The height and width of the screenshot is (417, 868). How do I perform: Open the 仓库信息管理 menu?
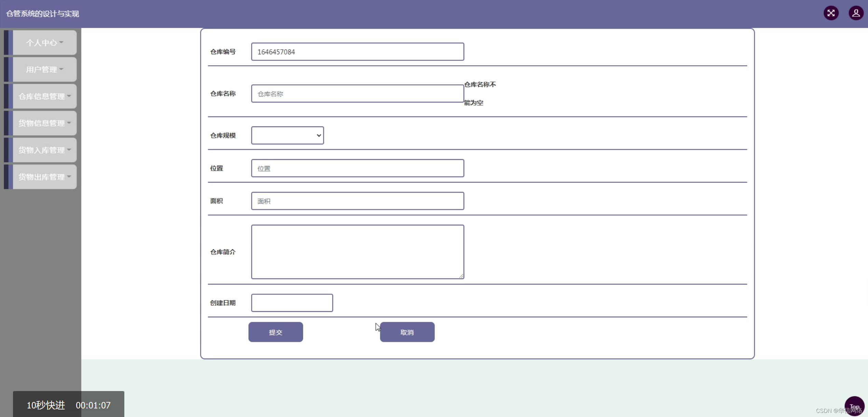[44, 96]
